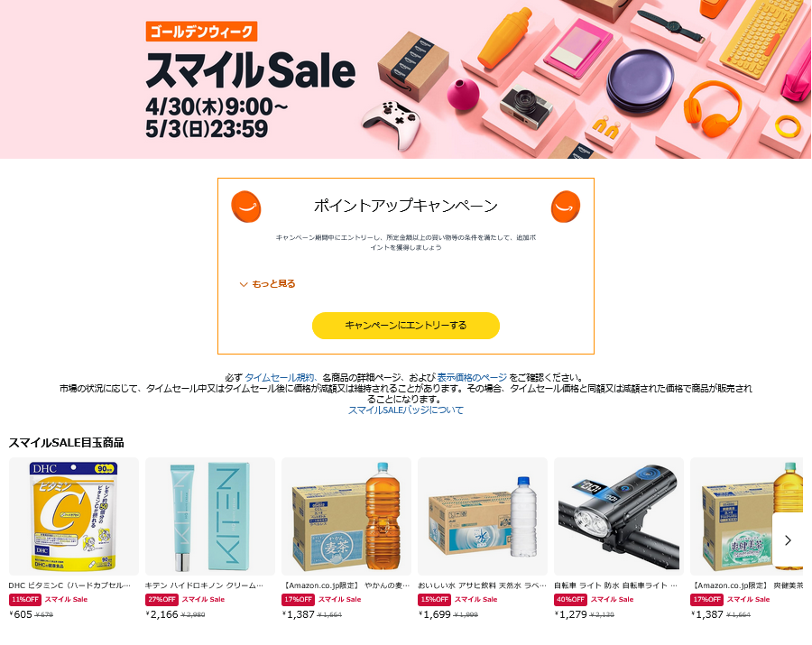812x645 pixels.
Task: Open KITEN hydroquinone cream image
Action: (209, 516)
